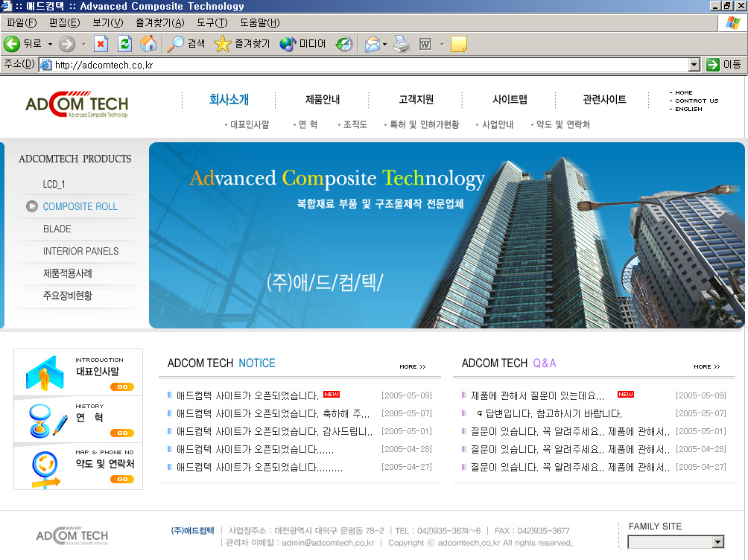Click the Print icon in toolbar
The height and width of the screenshot is (560, 748).
(x=402, y=44)
